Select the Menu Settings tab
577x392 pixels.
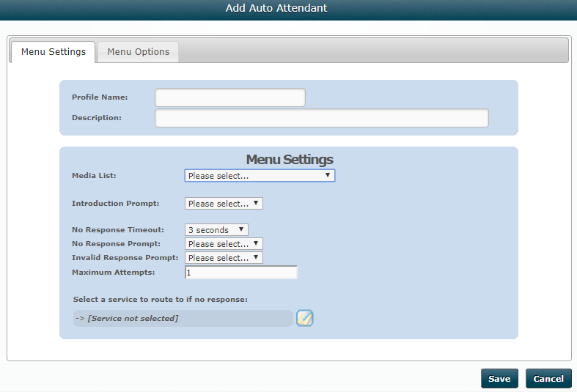tap(54, 52)
